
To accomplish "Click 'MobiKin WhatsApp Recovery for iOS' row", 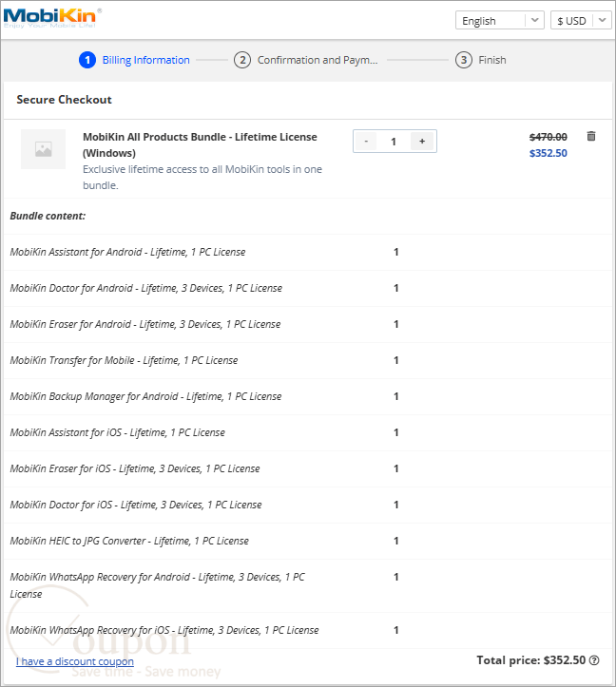I will click(x=308, y=631).
